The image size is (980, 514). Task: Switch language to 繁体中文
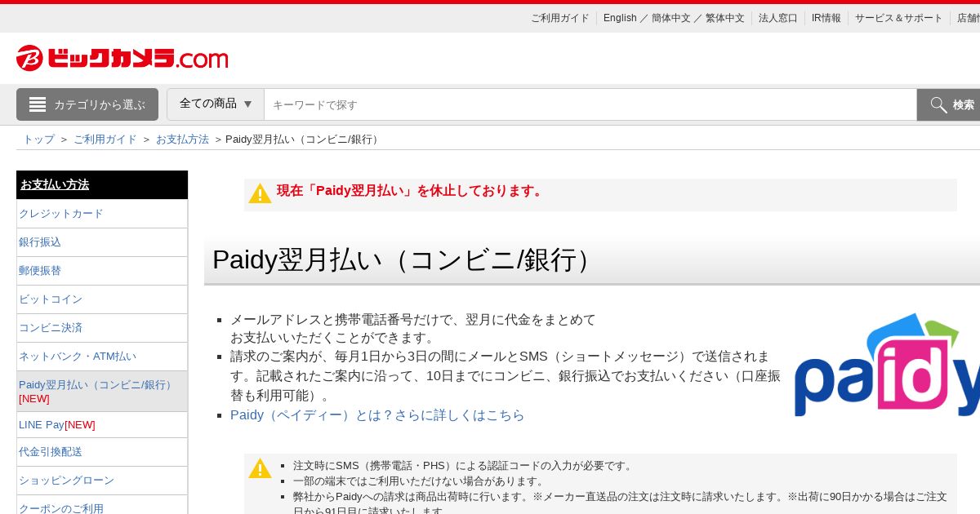click(x=725, y=18)
